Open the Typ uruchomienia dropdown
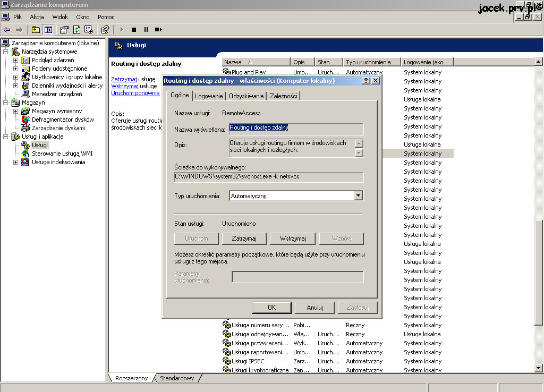 point(359,195)
